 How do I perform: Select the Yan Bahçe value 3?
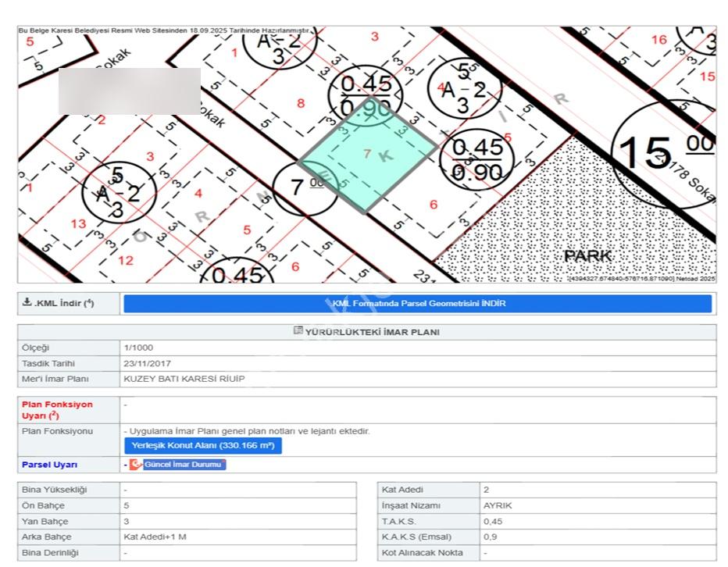[x=127, y=522]
